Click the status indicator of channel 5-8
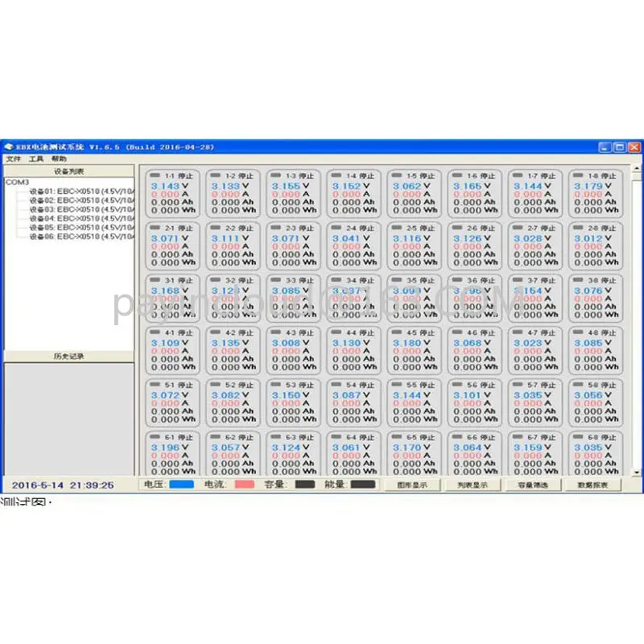The width and height of the screenshot is (644, 644). (x=578, y=385)
